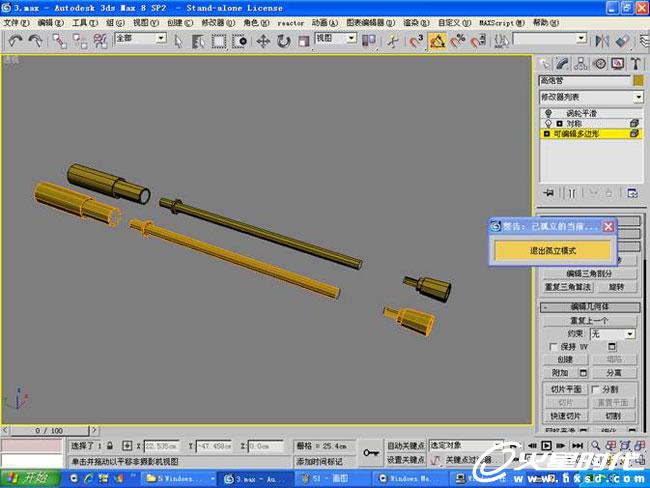Open the Display command panel tab
The image size is (650, 488).
(618, 63)
